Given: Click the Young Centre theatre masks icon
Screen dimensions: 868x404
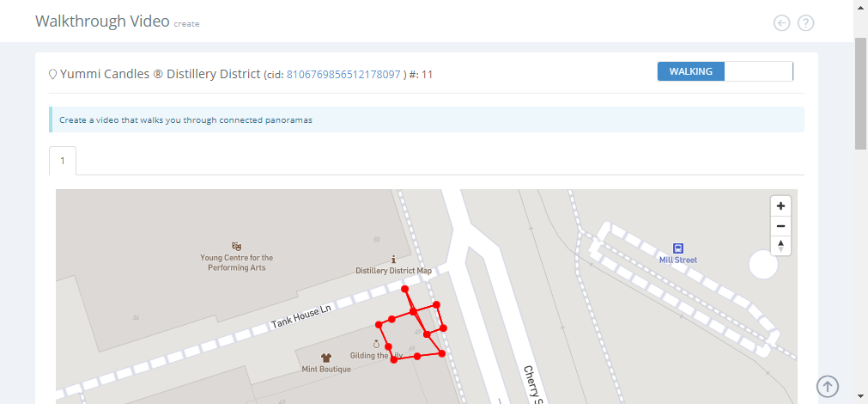Looking at the screenshot, I should pos(236,246).
